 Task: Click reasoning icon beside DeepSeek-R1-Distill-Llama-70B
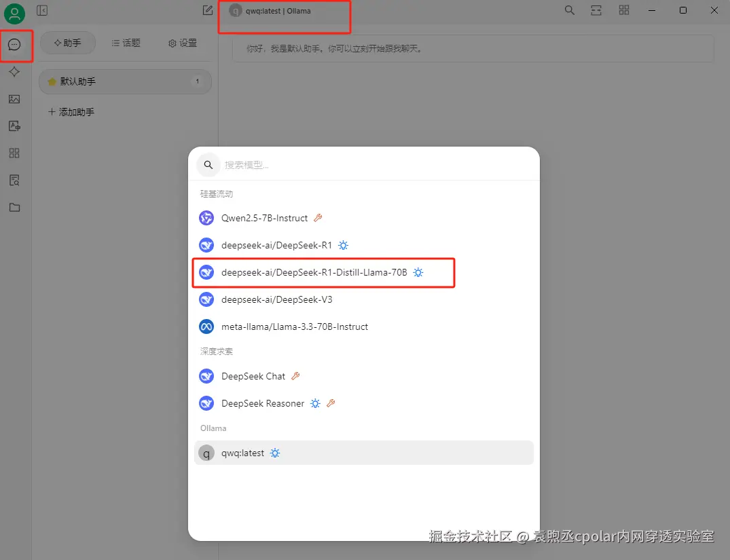418,272
